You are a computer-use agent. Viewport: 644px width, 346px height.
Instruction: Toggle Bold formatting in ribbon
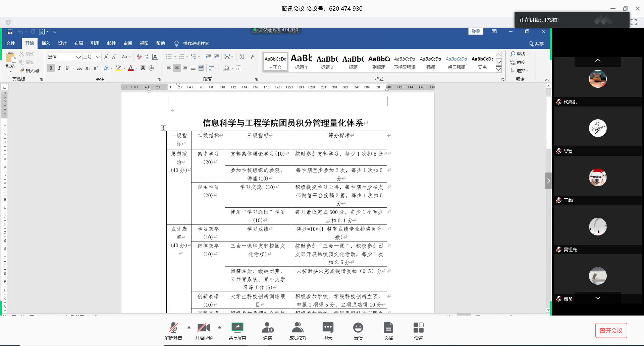point(51,68)
